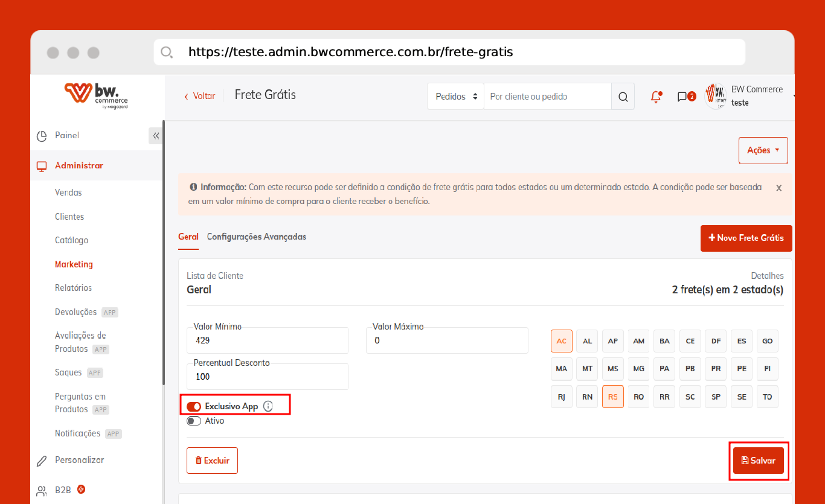This screenshot has width=825, height=504.
Task: Click the Novo Frete Grátis button
Action: [746, 238]
